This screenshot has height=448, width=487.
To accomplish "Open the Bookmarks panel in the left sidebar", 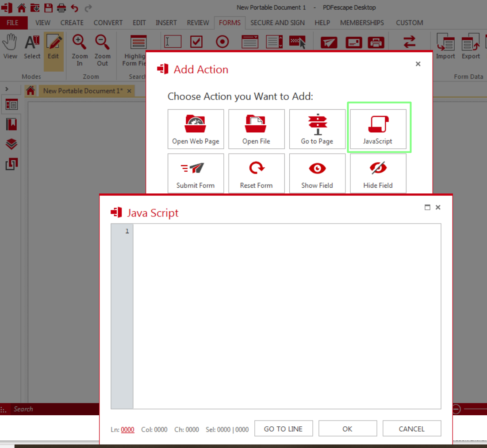I will tap(12, 124).
